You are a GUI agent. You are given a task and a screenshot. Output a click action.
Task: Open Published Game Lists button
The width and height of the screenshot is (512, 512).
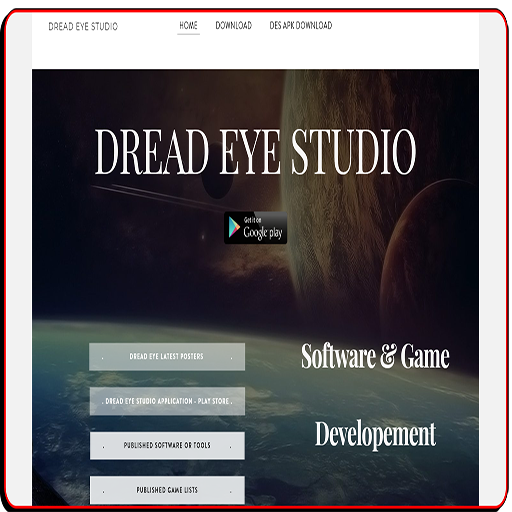point(167,490)
